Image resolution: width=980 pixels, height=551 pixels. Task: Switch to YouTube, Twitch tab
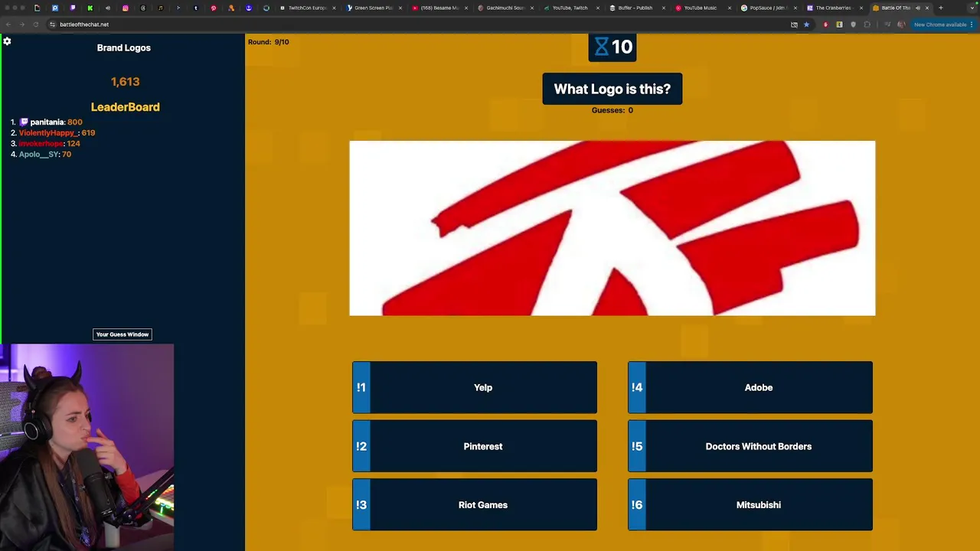[x=570, y=8]
